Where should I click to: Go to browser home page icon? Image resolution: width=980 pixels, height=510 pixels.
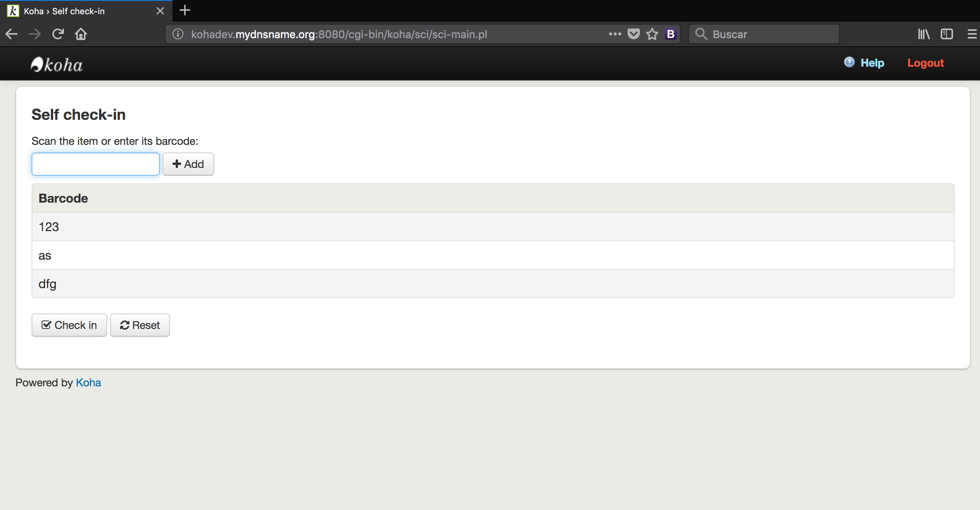81,34
